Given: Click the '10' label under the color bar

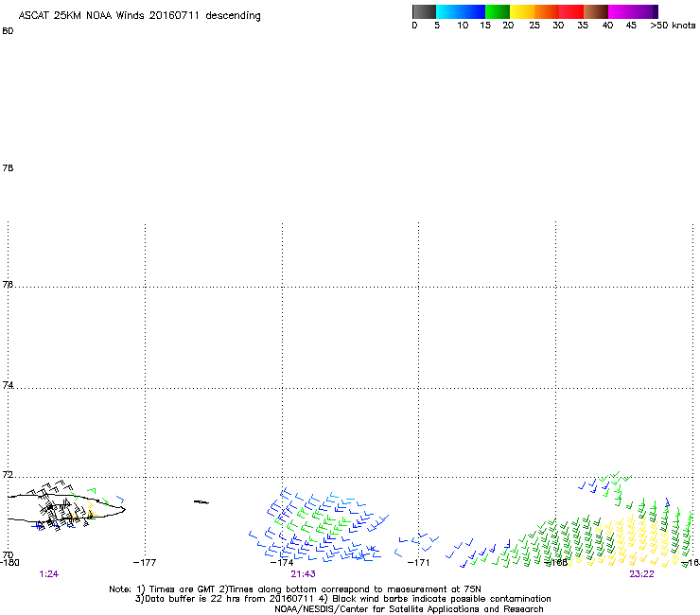Looking at the screenshot, I should [x=463, y=26].
